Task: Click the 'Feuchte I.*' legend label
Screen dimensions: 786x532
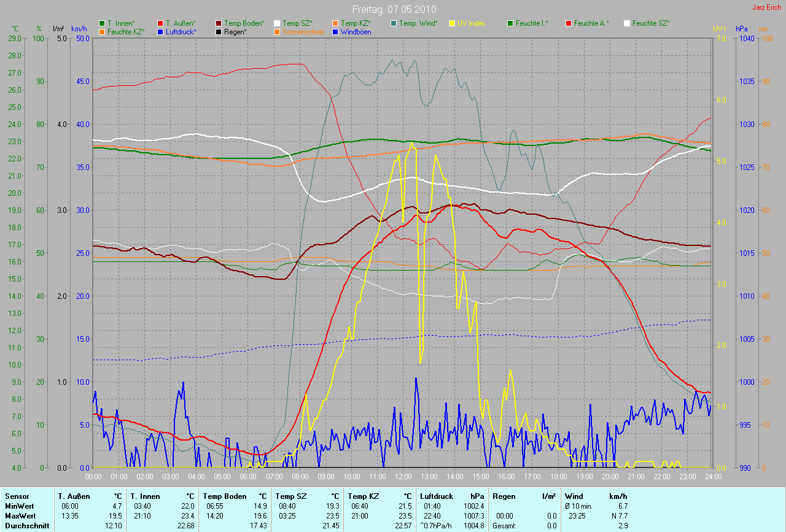Action: tap(532, 23)
